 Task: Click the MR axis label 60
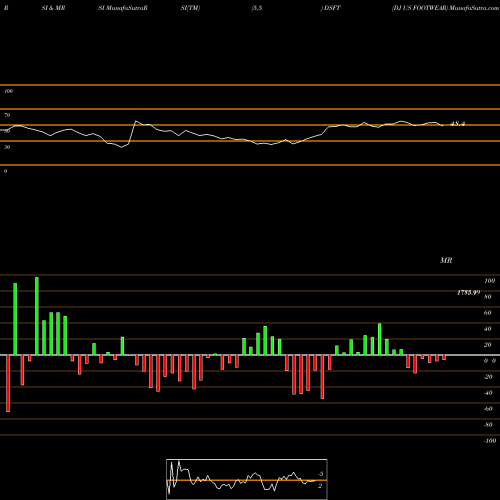(487, 313)
